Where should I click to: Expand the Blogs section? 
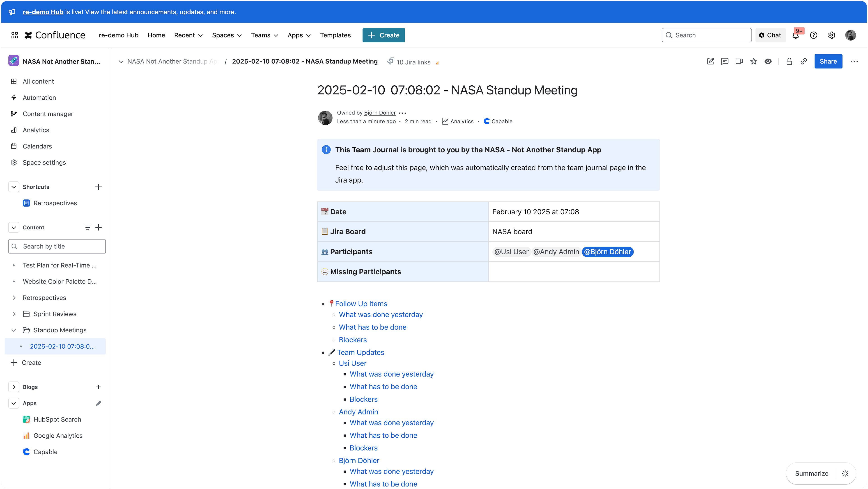[x=14, y=387]
